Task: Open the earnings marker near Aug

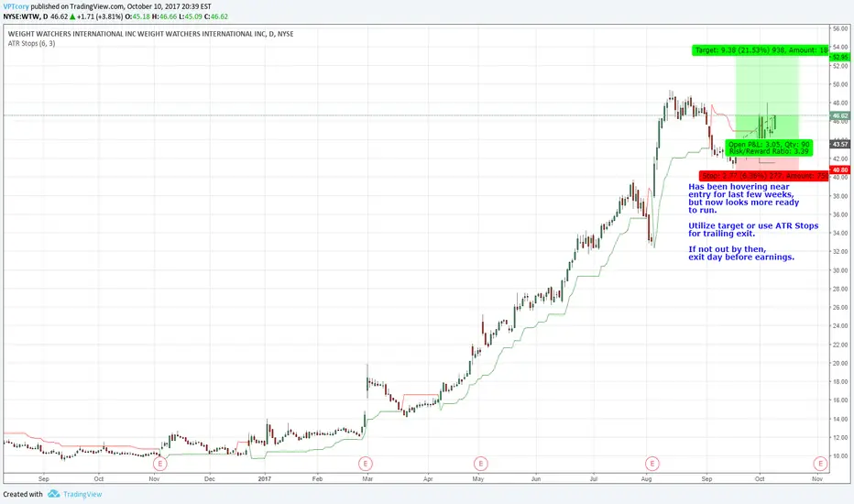Action: pos(651,464)
